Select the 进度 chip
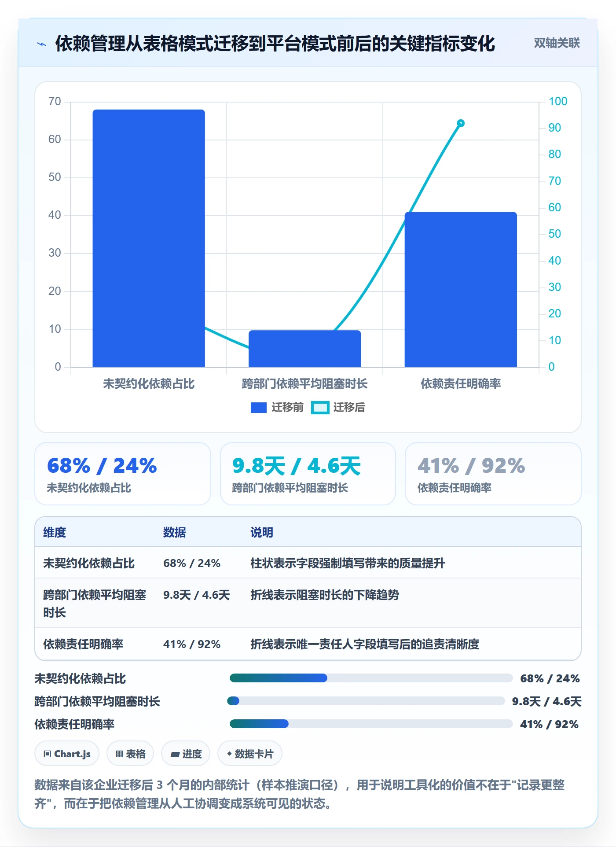Image resolution: width=616 pixels, height=847 pixels. pos(186,754)
